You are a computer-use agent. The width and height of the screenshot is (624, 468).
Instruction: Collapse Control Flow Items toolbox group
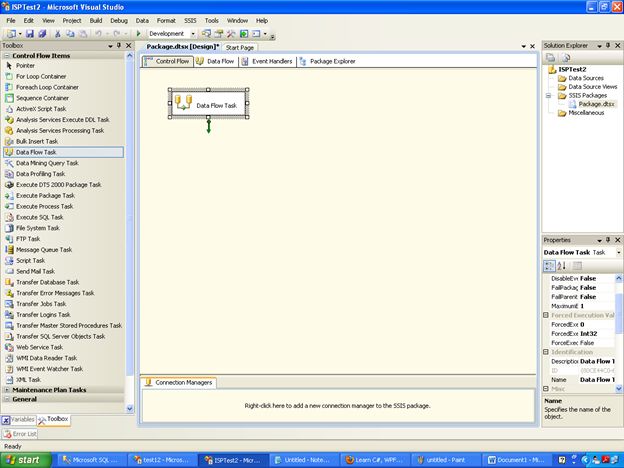[7, 56]
